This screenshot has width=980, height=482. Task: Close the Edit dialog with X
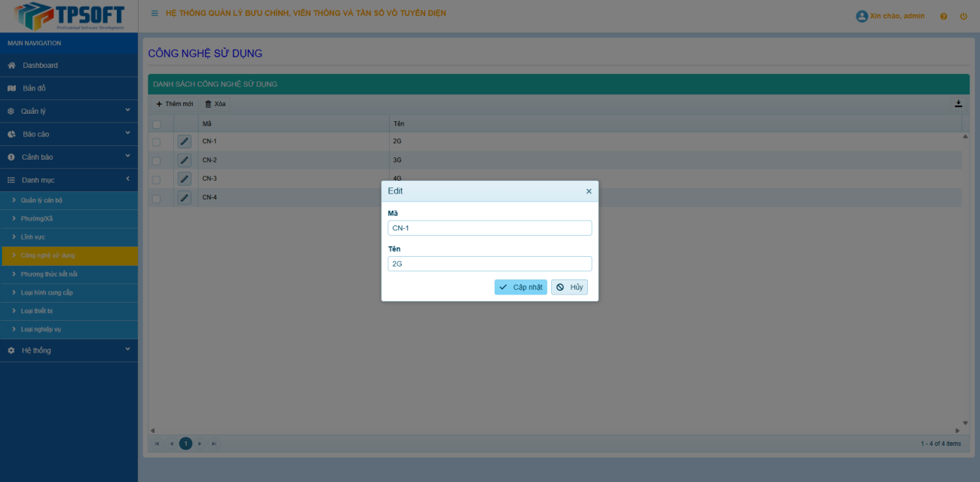click(x=589, y=191)
